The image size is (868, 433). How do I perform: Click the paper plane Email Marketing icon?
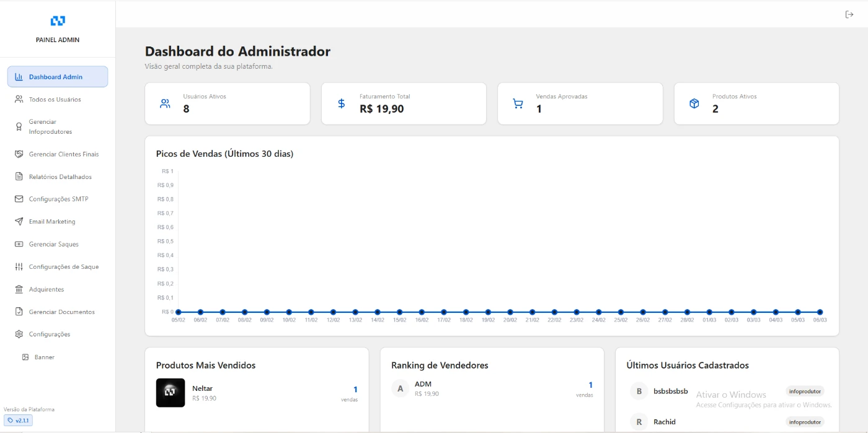pyautogui.click(x=19, y=222)
